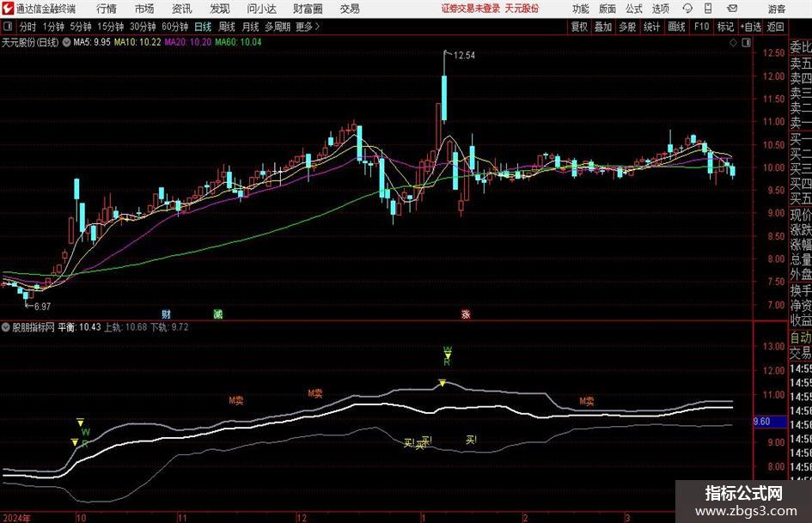Screen dimensions: 812x523
Task: Open the 交易 menu
Action: point(350,9)
